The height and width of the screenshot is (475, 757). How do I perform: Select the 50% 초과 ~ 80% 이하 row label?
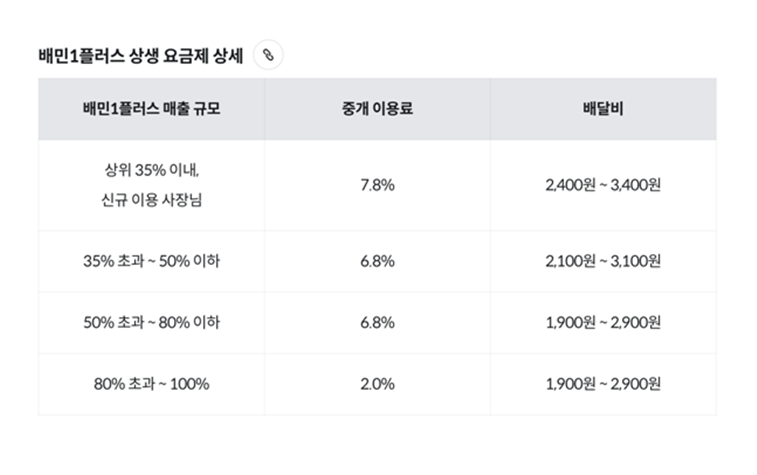[152, 322]
